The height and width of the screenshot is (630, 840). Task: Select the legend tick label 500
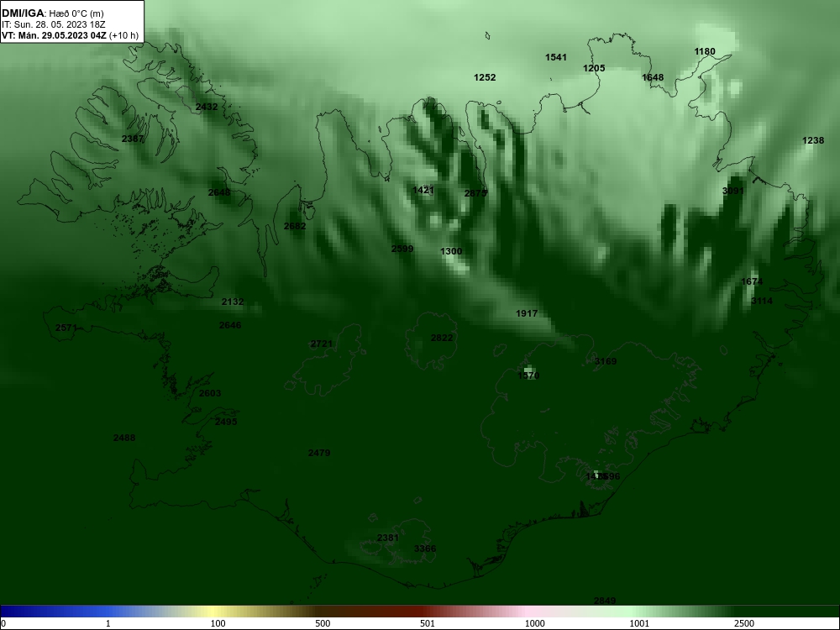[323, 623]
